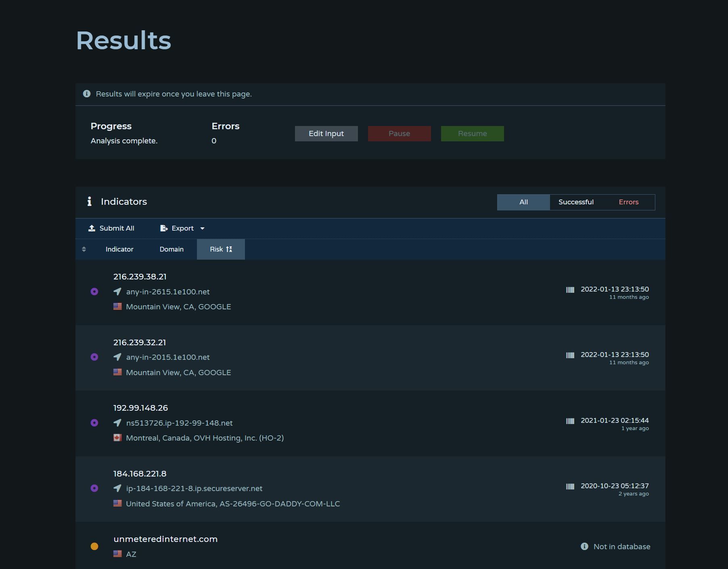This screenshot has width=728, height=569.
Task: Click Montreal, Canada, OVH Hosting text
Action: pos(205,438)
